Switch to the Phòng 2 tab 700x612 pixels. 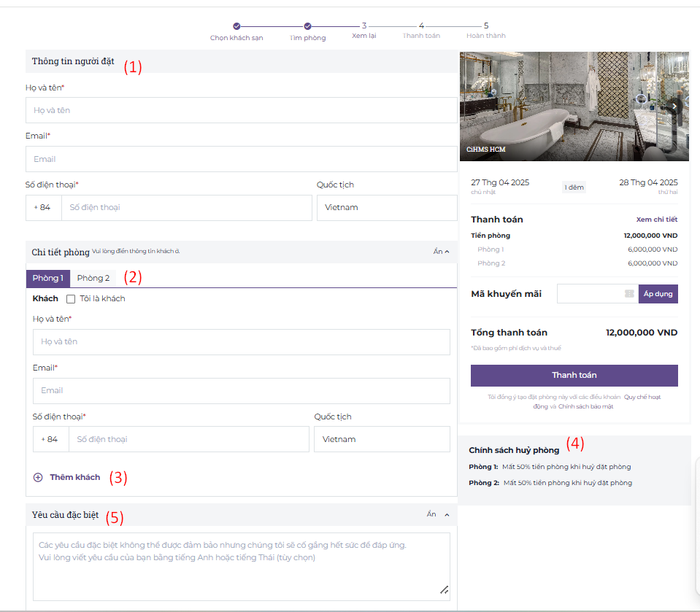(93, 278)
